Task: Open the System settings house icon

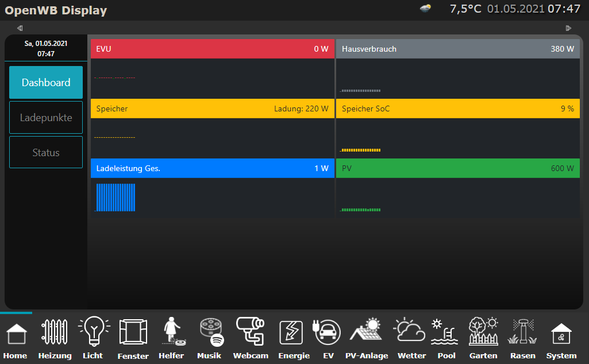Action: (x=561, y=333)
